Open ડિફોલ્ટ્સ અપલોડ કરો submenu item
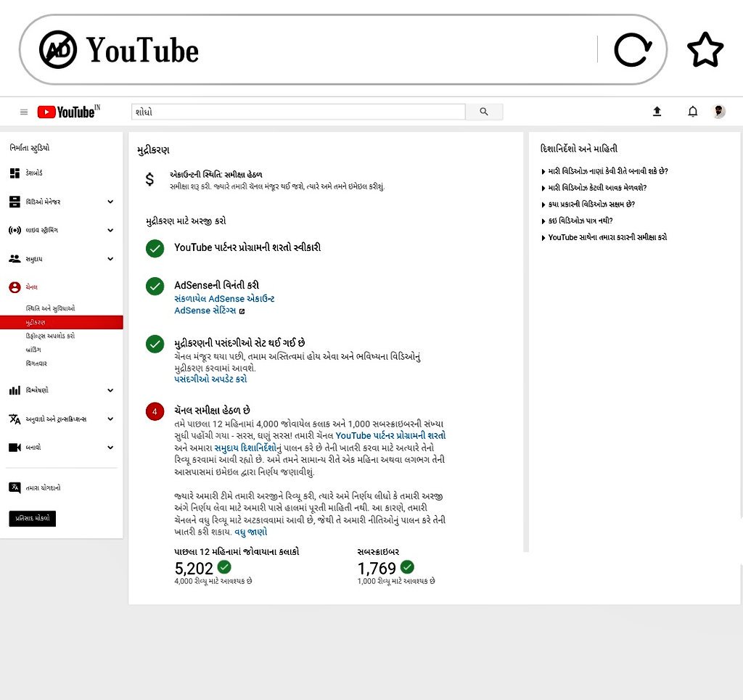 pyautogui.click(x=50, y=336)
